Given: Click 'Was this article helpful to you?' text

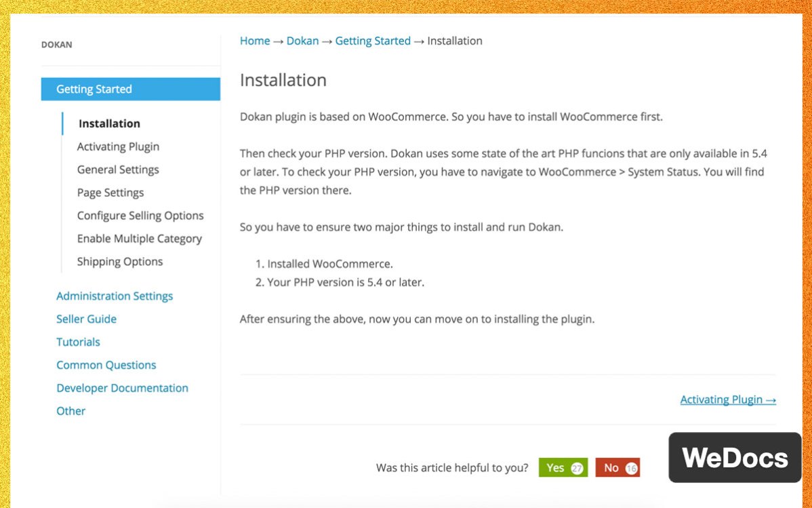Looking at the screenshot, I should click(x=452, y=467).
